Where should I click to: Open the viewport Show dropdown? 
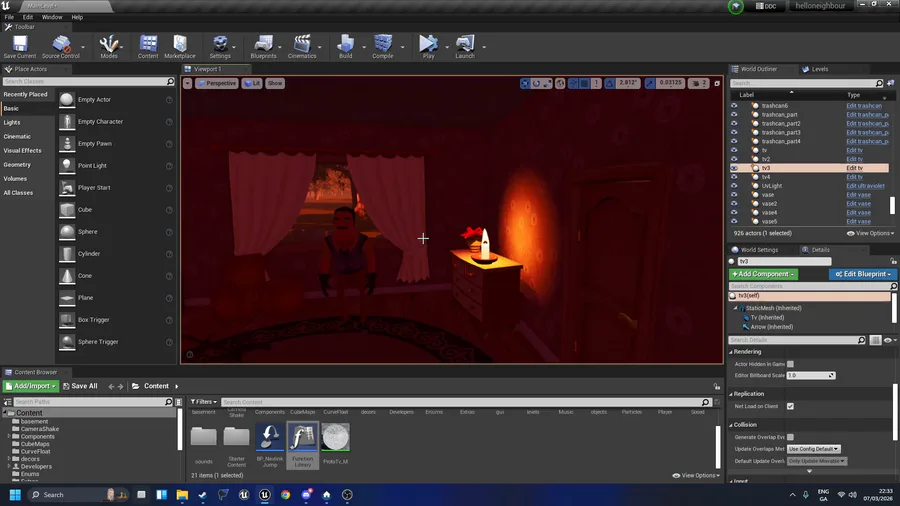point(275,83)
